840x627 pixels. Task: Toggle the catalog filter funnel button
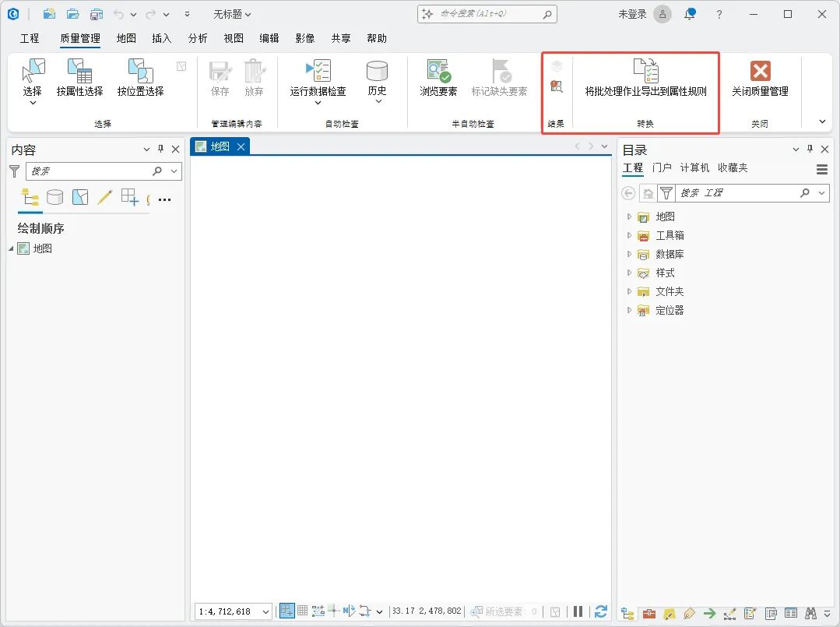coord(666,193)
